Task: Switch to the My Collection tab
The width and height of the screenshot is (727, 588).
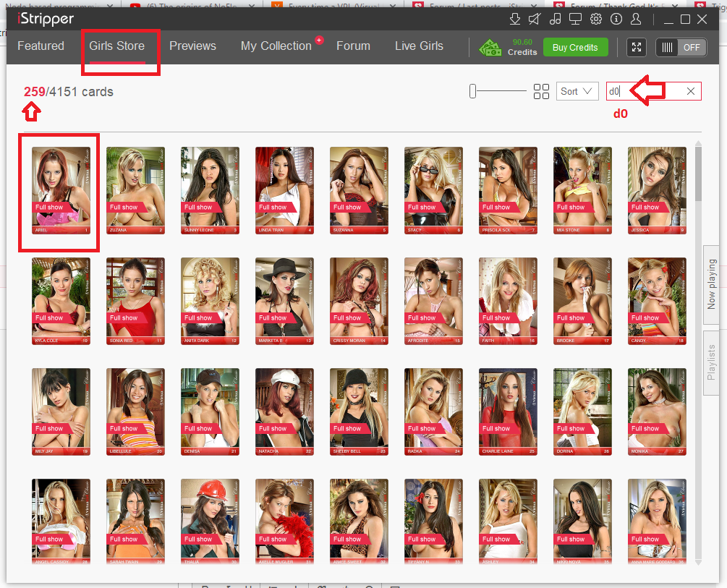Action: [x=276, y=46]
